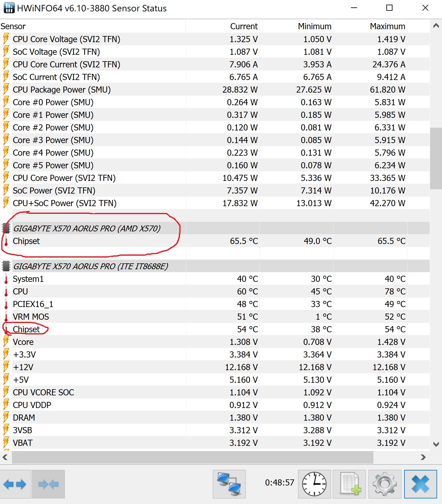Viewport: 442px width, 504px height.
Task: Close the sensor window with the blue X button
Action: tap(420, 484)
